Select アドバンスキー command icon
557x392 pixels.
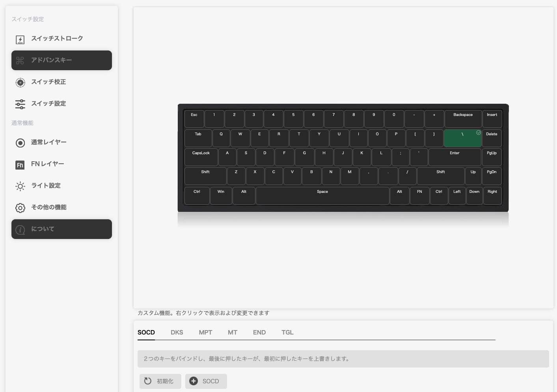click(x=20, y=60)
